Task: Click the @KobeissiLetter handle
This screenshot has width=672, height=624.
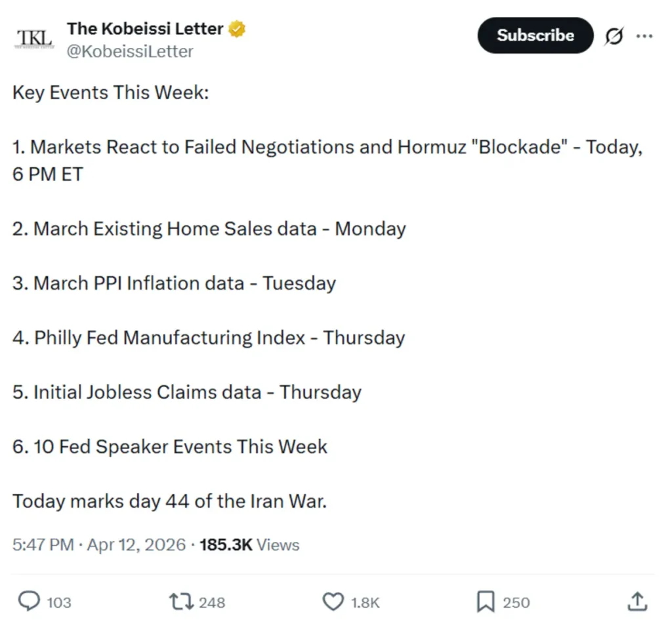Action: click(130, 51)
